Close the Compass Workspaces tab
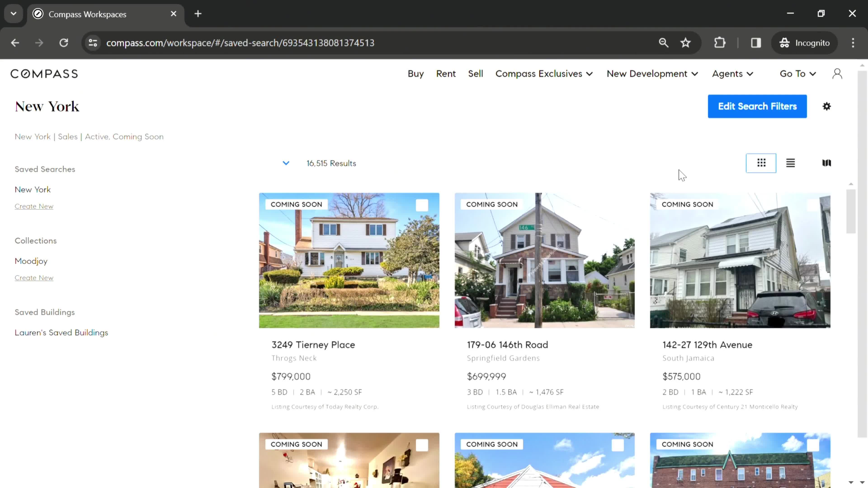 pos(174,14)
